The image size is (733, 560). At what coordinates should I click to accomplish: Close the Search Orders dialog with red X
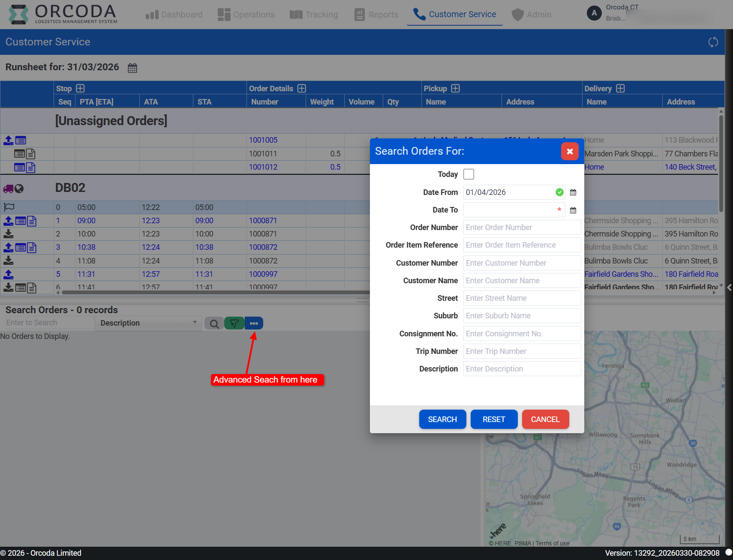pos(570,151)
